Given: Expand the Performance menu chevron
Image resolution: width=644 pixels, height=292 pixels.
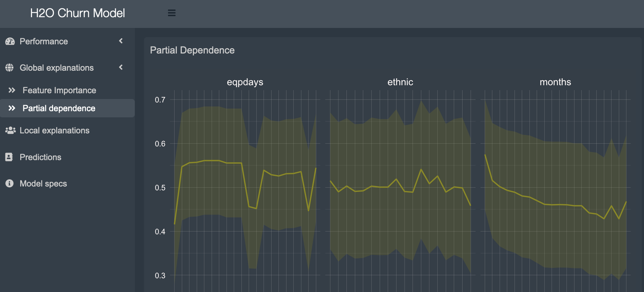Looking at the screenshot, I should [121, 41].
